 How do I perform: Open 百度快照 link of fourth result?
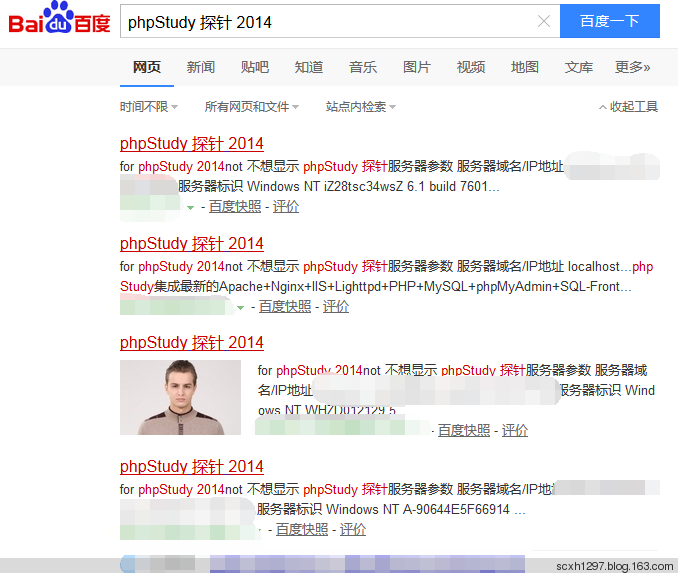tap(302, 529)
